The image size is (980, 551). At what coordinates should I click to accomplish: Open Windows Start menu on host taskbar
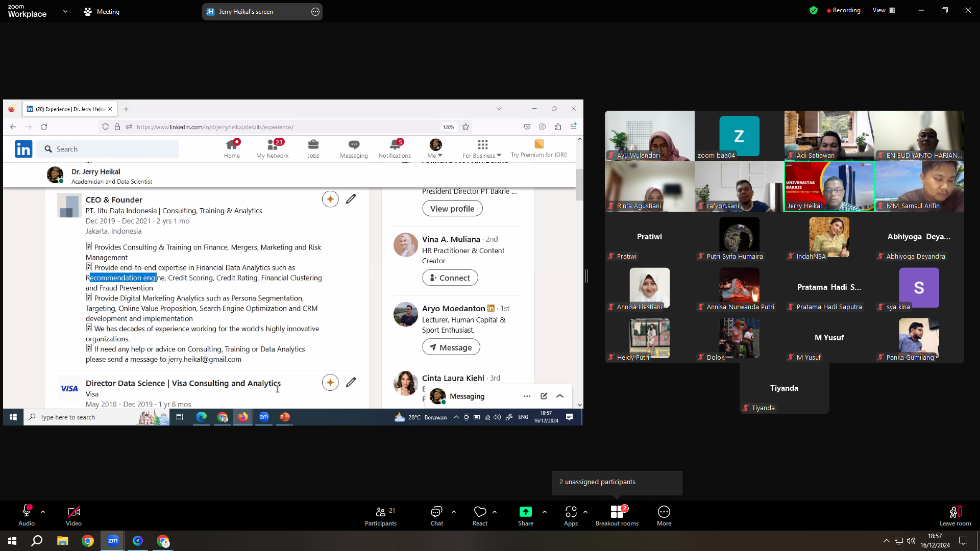[x=12, y=541]
